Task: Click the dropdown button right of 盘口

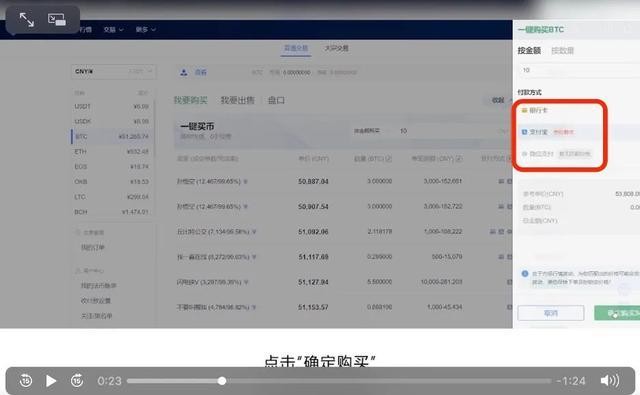Action: point(499,100)
